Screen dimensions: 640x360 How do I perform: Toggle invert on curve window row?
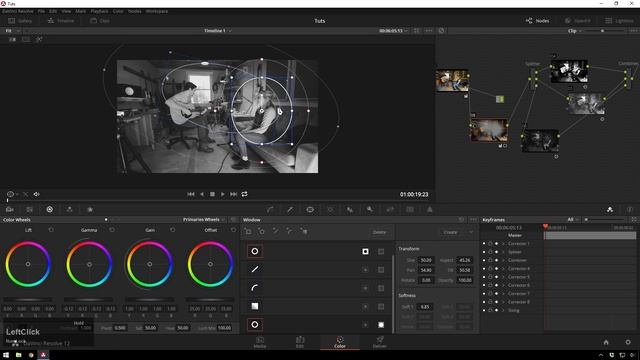click(365, 288)
